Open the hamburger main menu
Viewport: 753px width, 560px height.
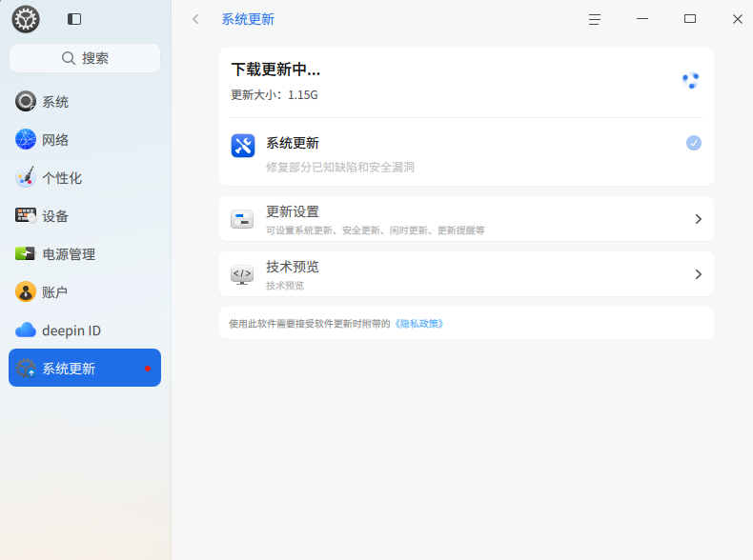(x=595, y=19)
